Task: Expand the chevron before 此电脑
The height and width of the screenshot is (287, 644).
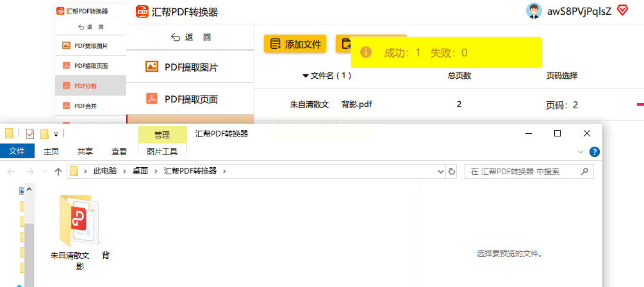Action: point(85,171)
